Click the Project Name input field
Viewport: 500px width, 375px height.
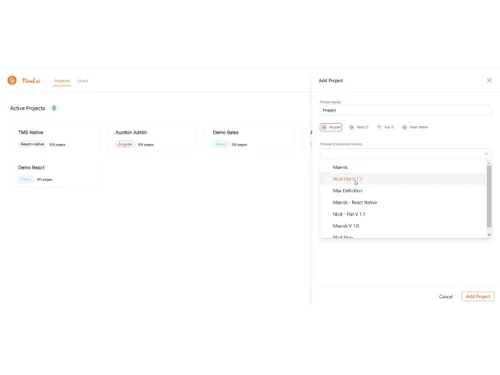[406, 110]
